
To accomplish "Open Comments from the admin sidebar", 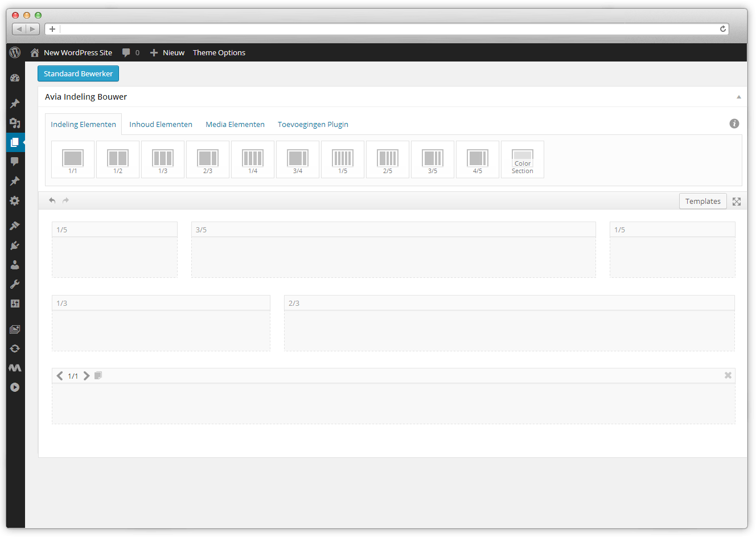I will click(15, 162).
